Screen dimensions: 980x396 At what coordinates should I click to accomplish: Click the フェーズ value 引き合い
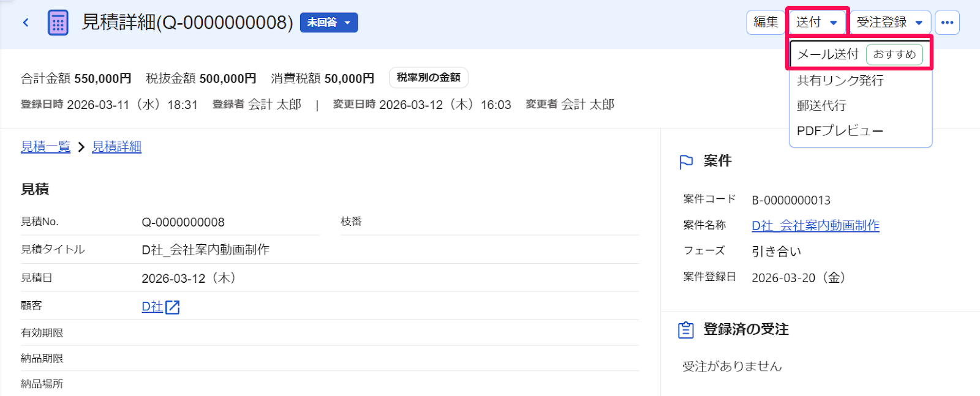click(x=777, y=252)
